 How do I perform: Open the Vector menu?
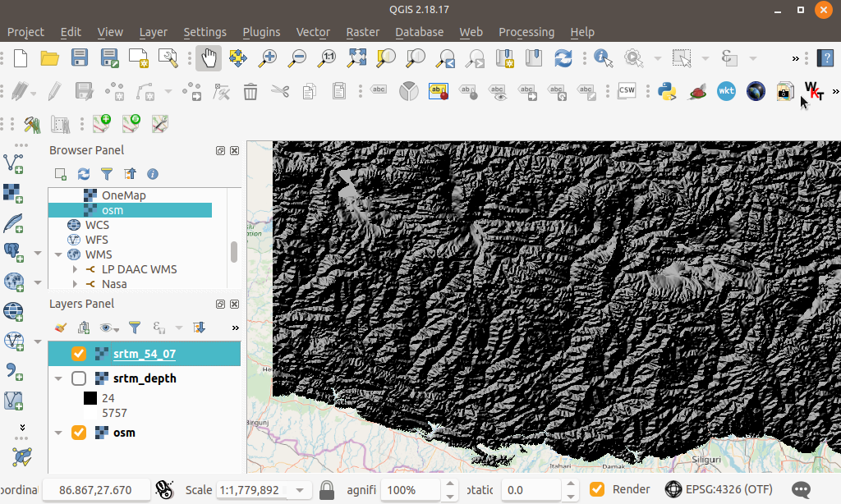[x=313, y=32]
